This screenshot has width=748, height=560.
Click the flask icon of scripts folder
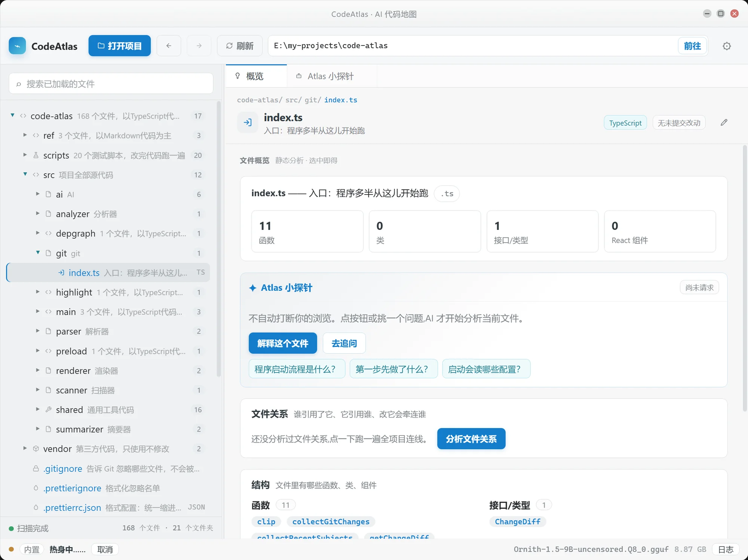click(36, 155)
